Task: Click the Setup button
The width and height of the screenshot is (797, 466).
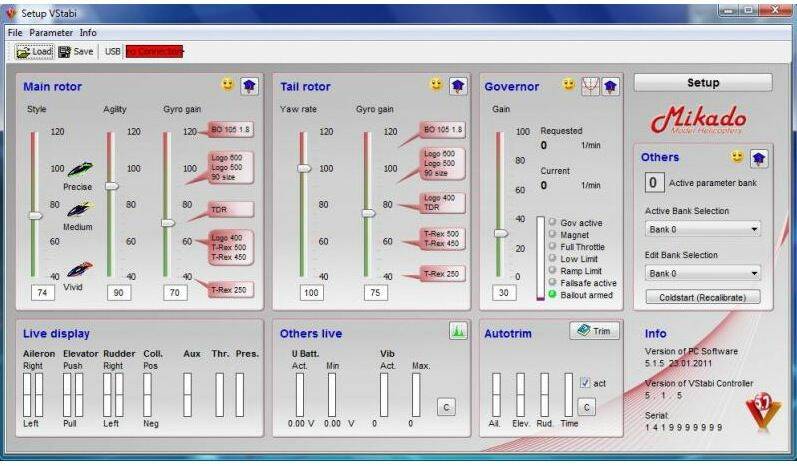Action: 702,83
